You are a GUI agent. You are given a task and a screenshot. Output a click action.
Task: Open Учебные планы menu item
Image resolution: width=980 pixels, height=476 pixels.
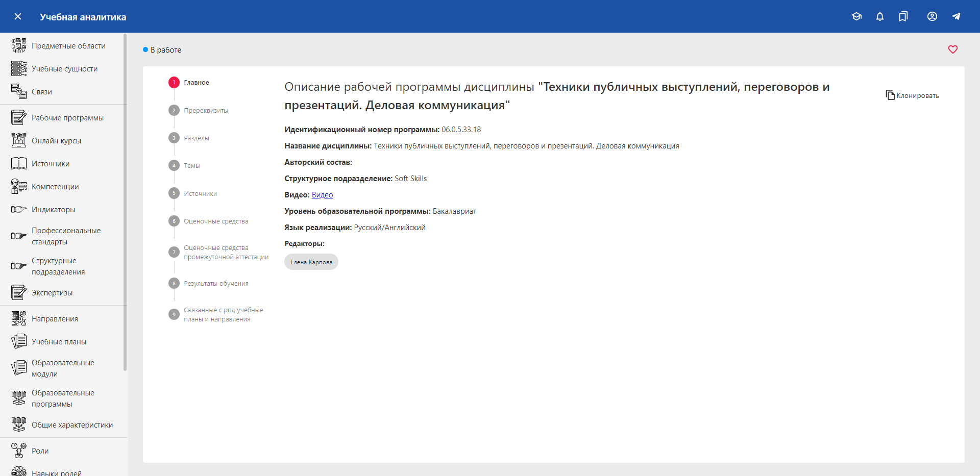click(64, 341)
